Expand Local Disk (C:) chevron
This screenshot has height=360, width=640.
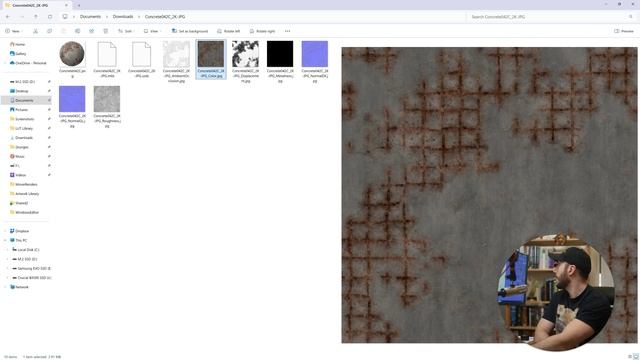point(8,249)
